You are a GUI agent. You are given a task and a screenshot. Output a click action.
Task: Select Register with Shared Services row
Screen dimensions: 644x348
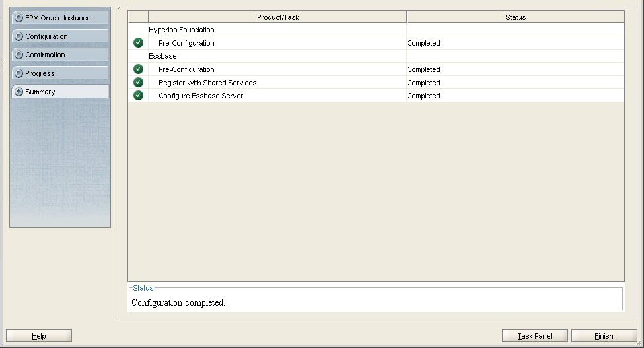coord(376,82)
